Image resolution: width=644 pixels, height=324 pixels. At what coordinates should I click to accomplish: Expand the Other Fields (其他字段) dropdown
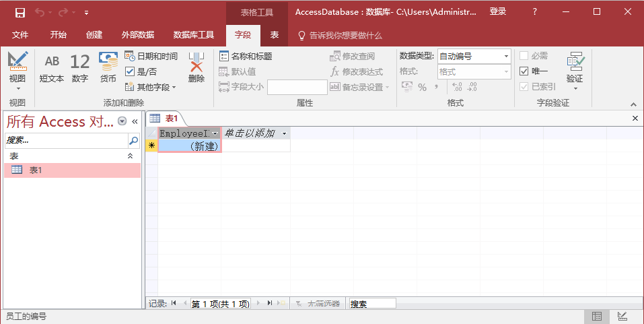tap(151, 87)
